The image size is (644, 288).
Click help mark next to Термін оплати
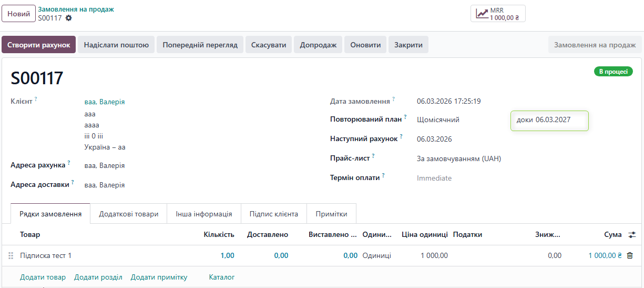pyautogui.click(x=383, y=175)
